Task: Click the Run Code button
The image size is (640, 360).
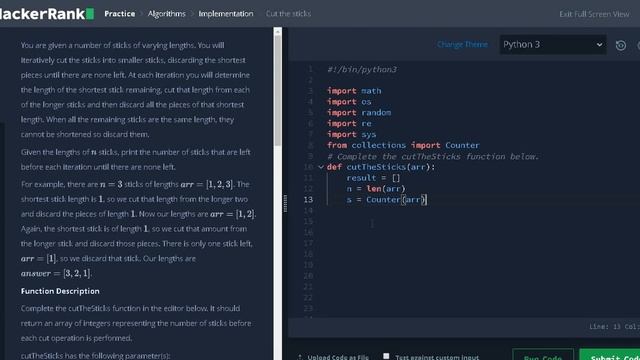Action: point(543,355)
